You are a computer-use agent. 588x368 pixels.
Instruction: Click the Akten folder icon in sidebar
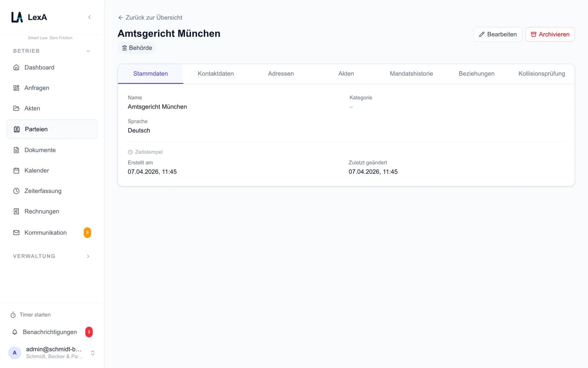pos(16,108)
